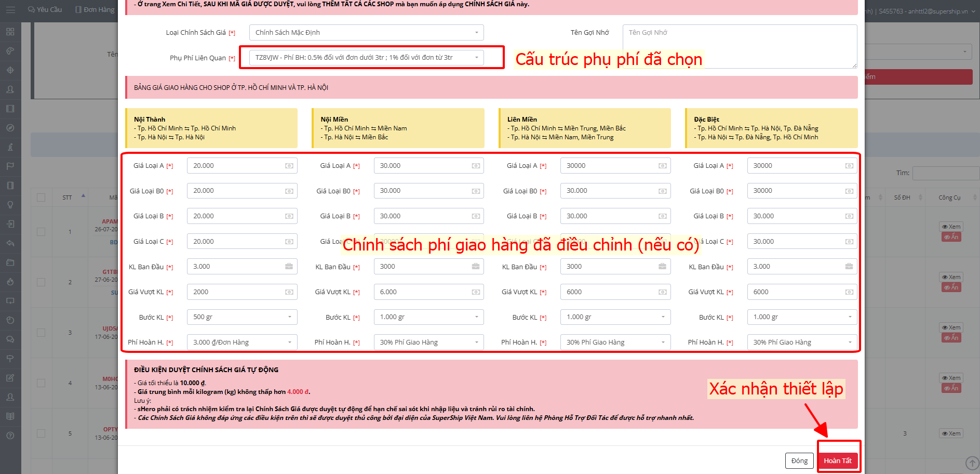Click the "Đặc Biệt" heading text
This screenshot has height=474, width=980.
pos(707,120)
